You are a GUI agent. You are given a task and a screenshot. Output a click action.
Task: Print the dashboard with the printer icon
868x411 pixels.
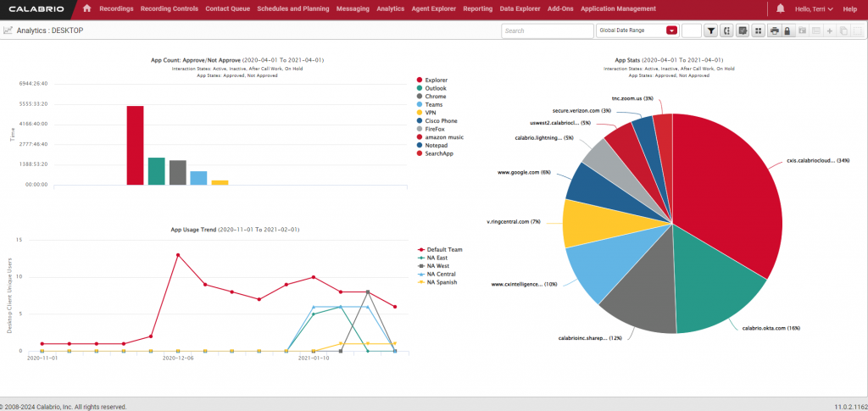775,31
